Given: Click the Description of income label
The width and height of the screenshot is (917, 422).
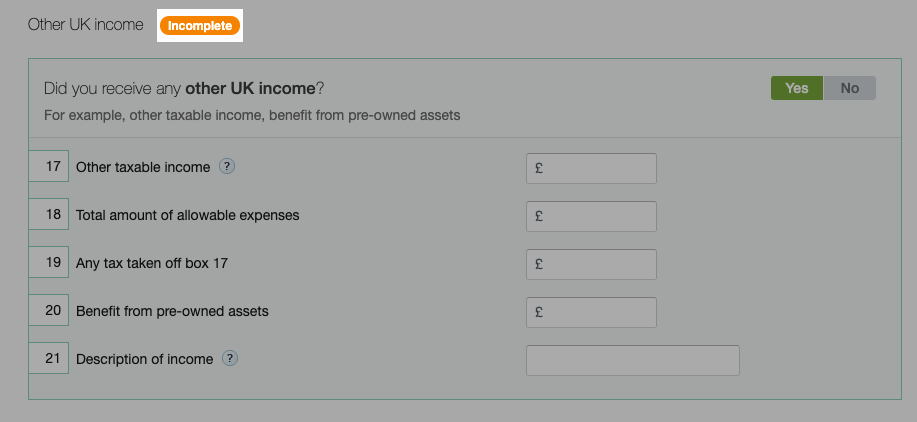Looking at the screenshot, I should click(x=144, y=359).
